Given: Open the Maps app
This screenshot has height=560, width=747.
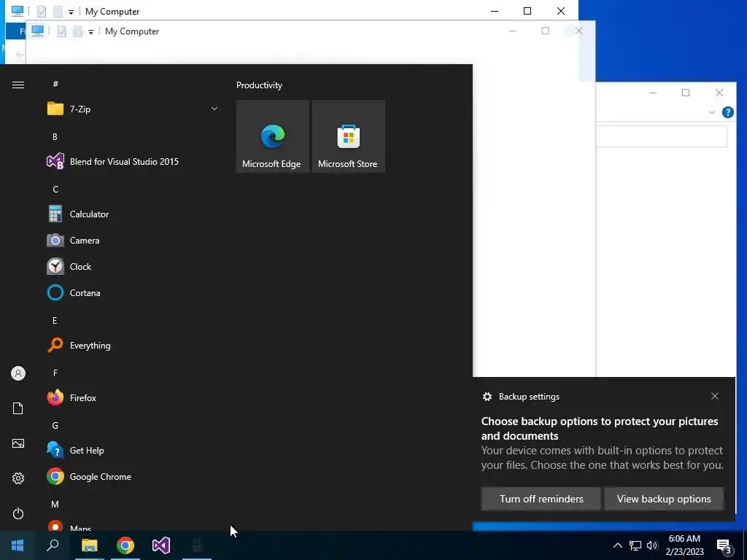Looking at the screenshot, I should coord(133,526).
